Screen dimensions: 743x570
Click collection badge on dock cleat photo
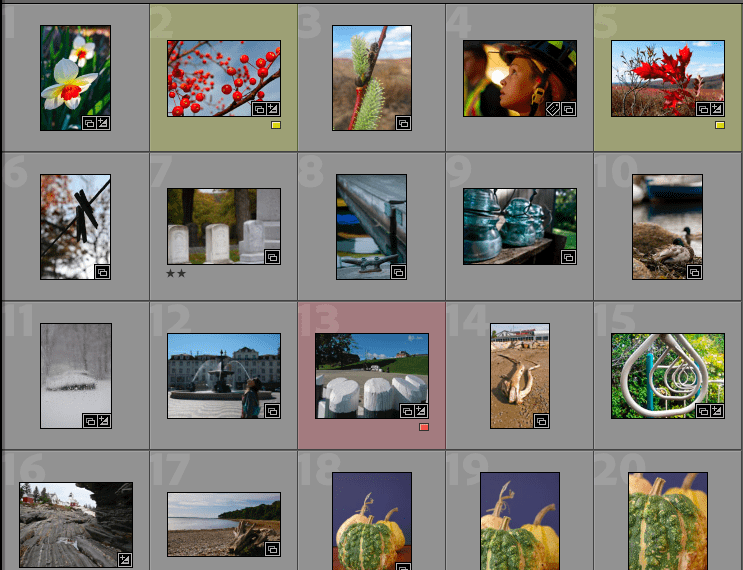(399, 272)
